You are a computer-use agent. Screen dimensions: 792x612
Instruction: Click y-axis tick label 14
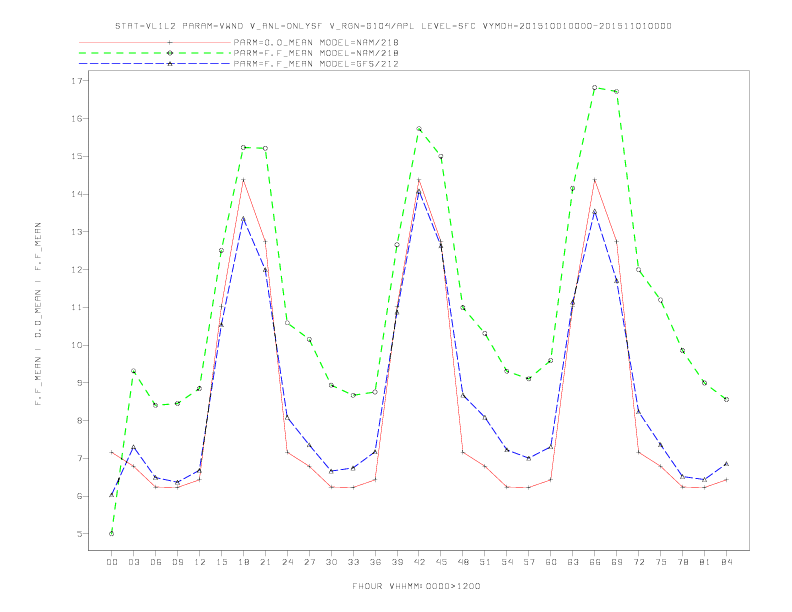coord(77,194)
